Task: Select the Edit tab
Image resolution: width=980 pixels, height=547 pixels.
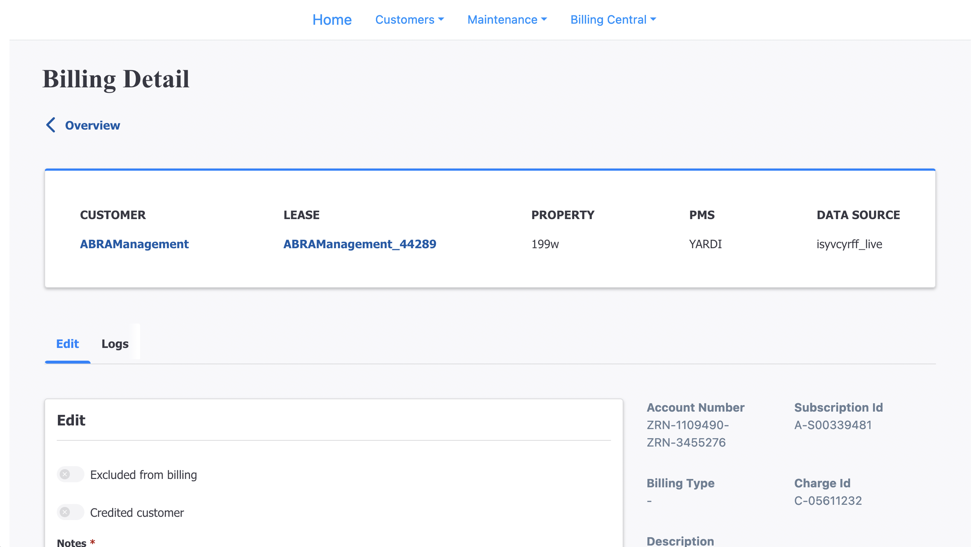Action: click(x=67, y=344)
